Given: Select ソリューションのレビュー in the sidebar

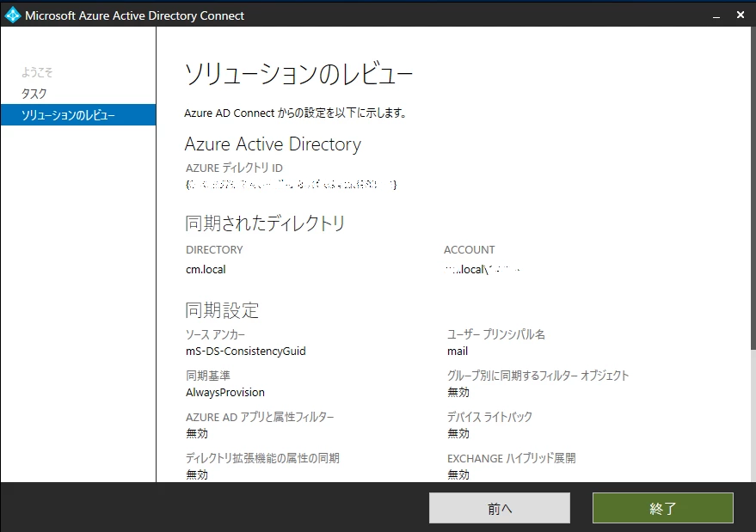Looking at the screenshot, I should coord(78,114).
